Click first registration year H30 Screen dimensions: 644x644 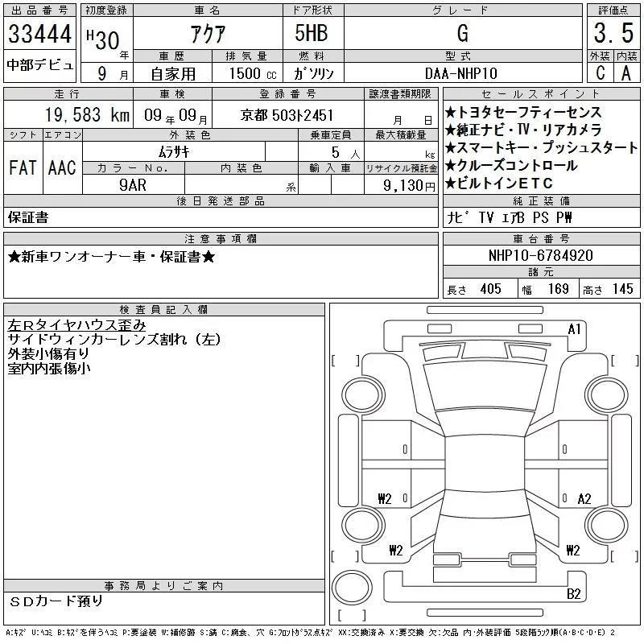coord(104,39)
